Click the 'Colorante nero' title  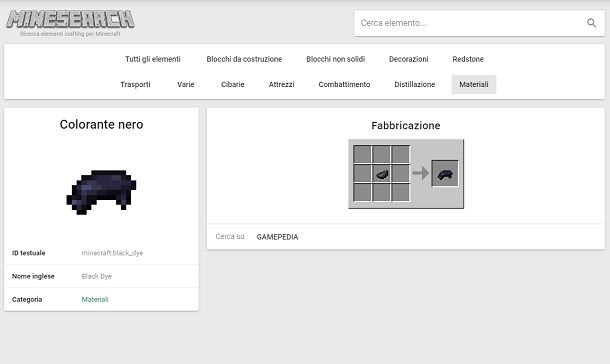pyautogui.click(x=102, y=124)
